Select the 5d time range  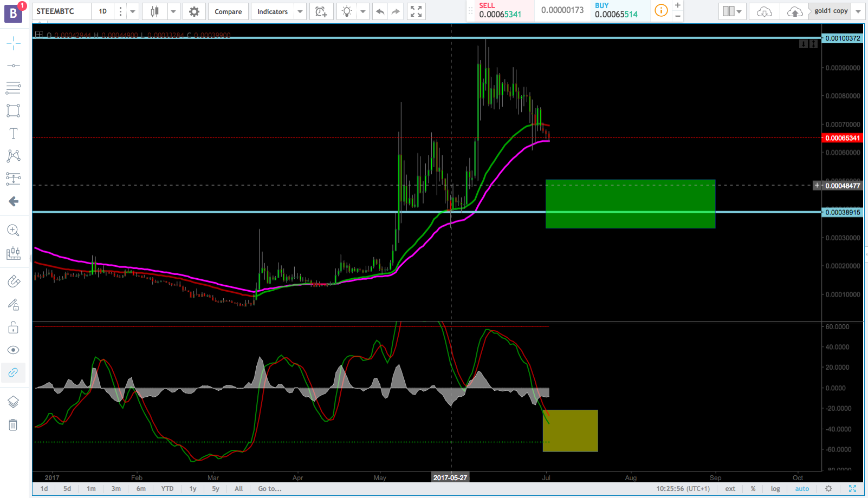[67, 489]
